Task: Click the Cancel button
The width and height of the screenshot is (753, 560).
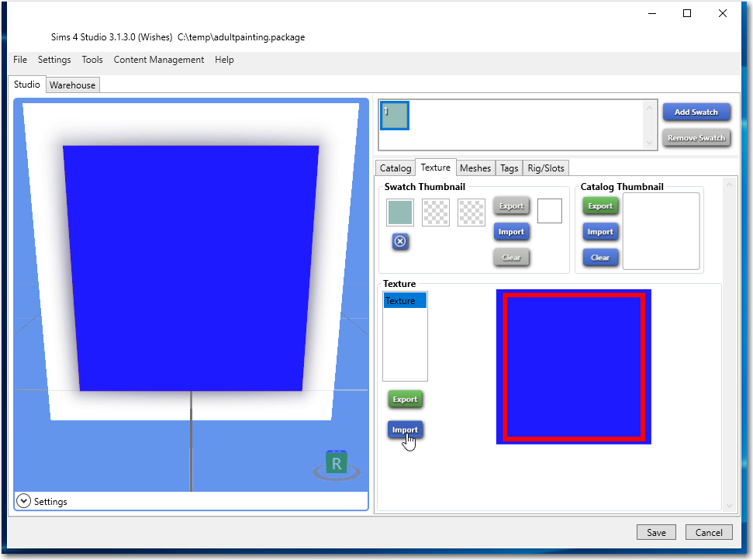Action: [709, 532]
